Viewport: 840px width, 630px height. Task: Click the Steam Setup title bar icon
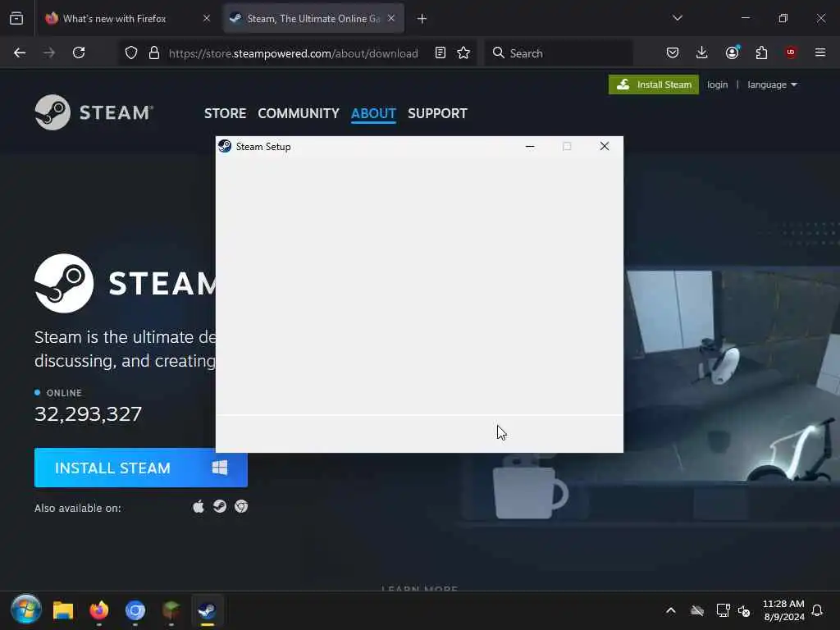coord(225,146)
